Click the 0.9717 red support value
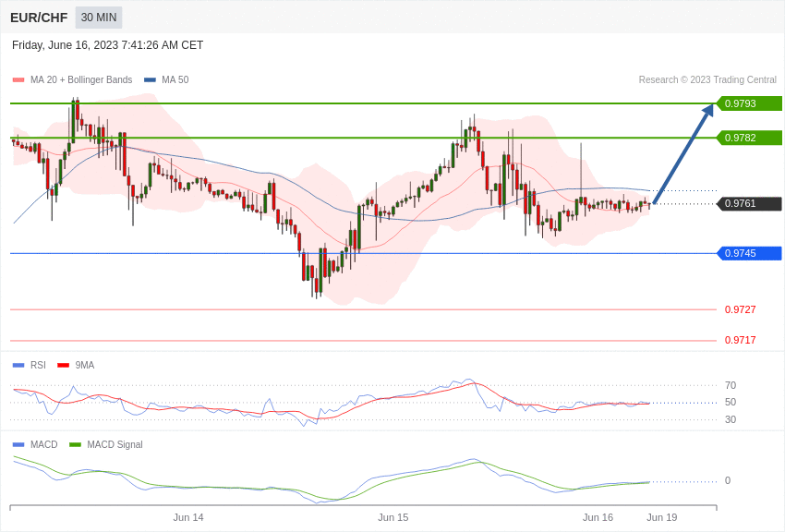The height and width of the screenshot is (532, 785). 740,340
